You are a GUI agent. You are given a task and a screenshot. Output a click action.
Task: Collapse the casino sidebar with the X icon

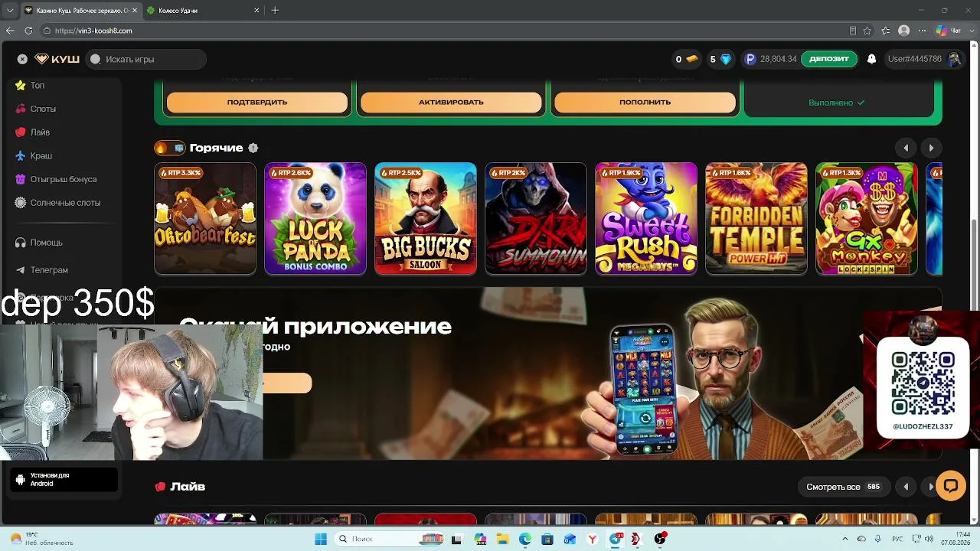pyautogui.click(x=22, y=59)
